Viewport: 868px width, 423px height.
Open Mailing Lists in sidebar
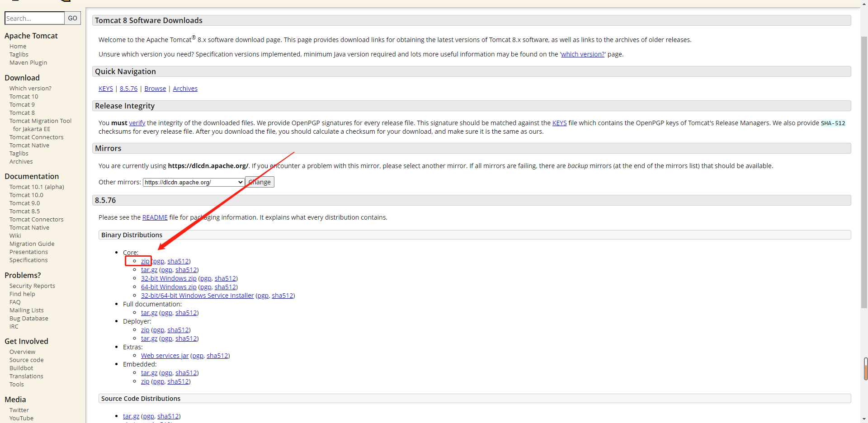pos(27,310)
